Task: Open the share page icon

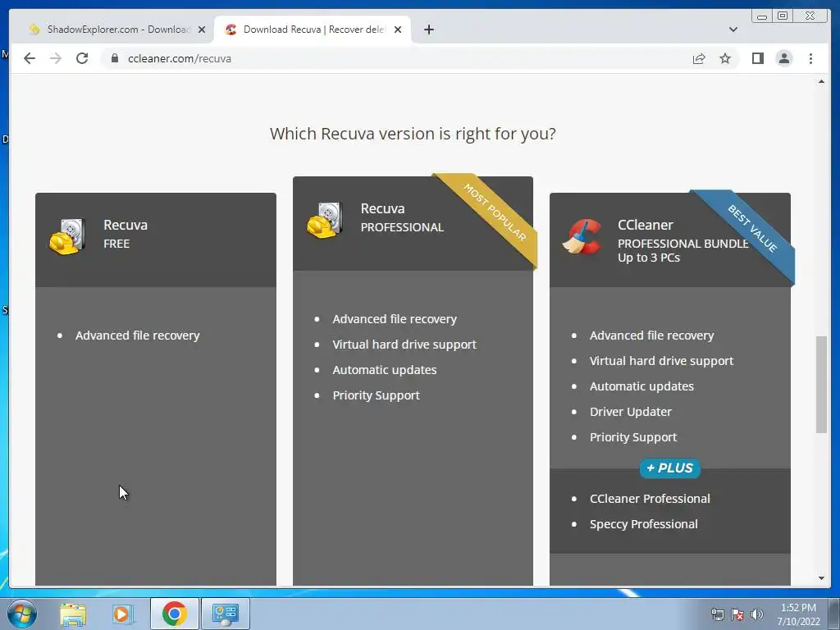Action: coord(699,58)
